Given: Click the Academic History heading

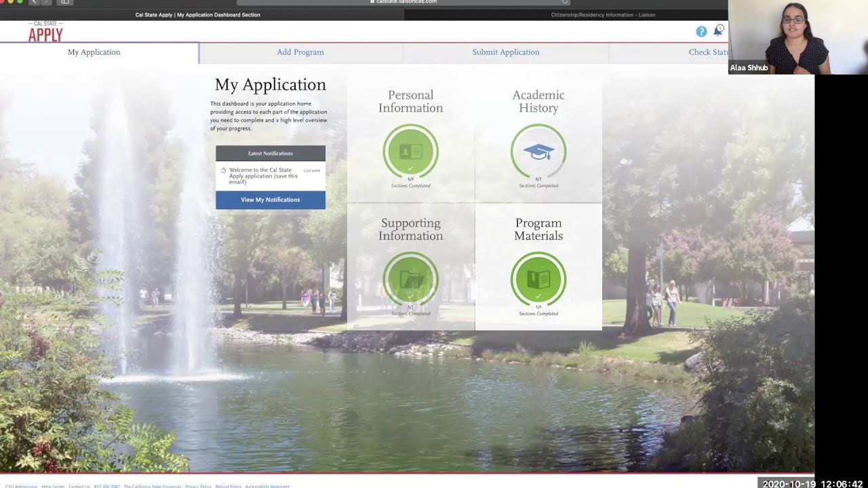Looking at the screenshot, I should (x=538, y=102).
